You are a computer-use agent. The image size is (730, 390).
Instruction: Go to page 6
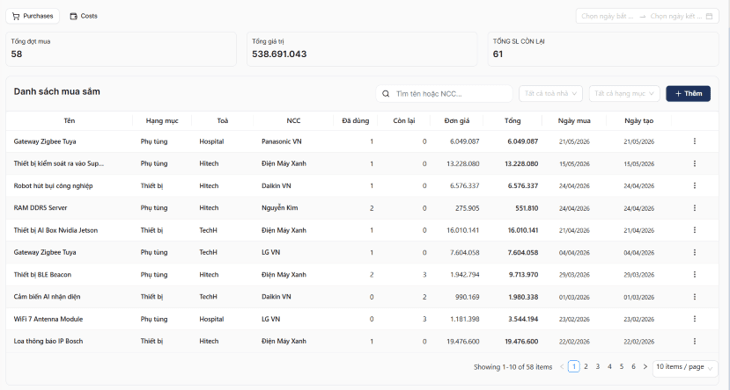click(x=633, y=367)
